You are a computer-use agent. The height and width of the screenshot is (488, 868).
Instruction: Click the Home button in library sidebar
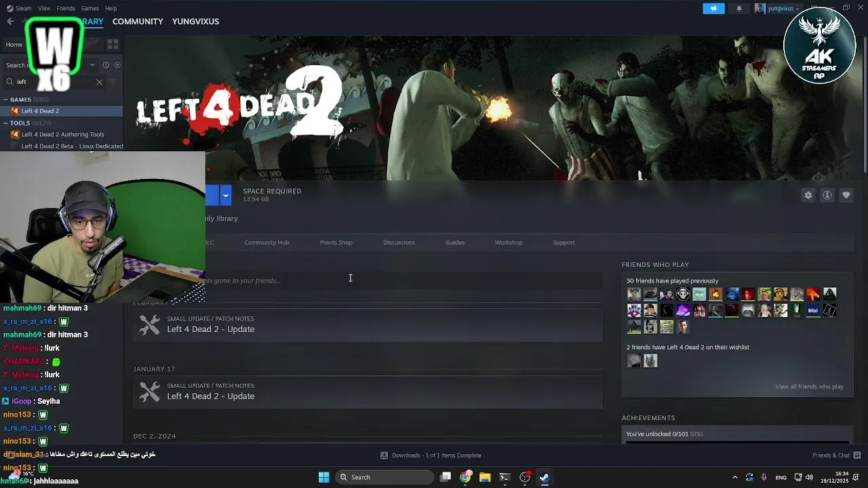tap(14, 45)
